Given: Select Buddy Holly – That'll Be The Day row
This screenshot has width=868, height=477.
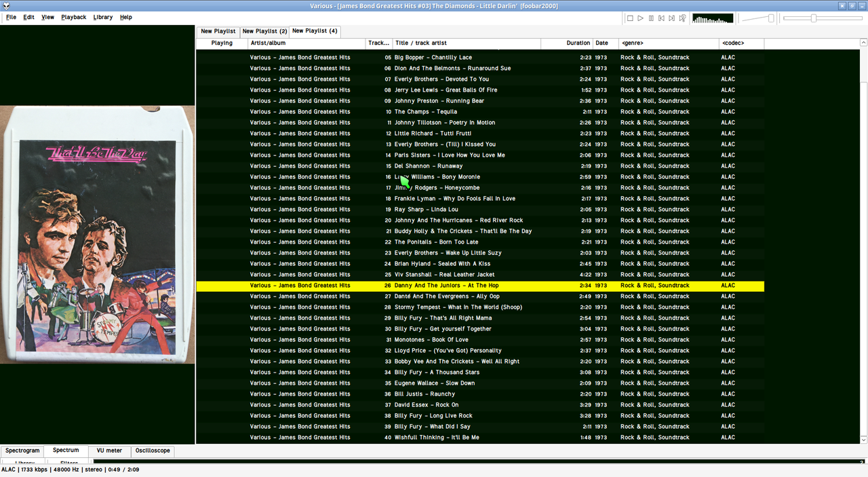Looking at the screenshot, I should (480, 231).
